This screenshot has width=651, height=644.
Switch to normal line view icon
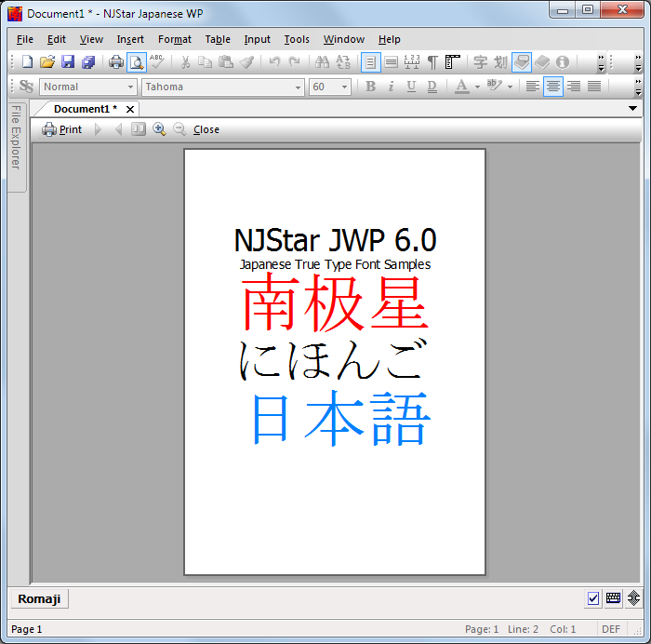392,62
